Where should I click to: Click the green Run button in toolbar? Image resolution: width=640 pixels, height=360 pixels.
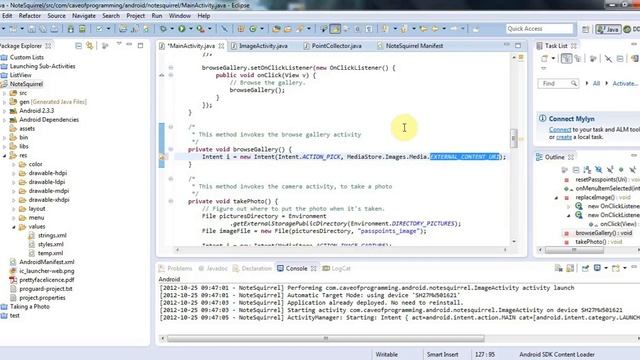point(182,29)
